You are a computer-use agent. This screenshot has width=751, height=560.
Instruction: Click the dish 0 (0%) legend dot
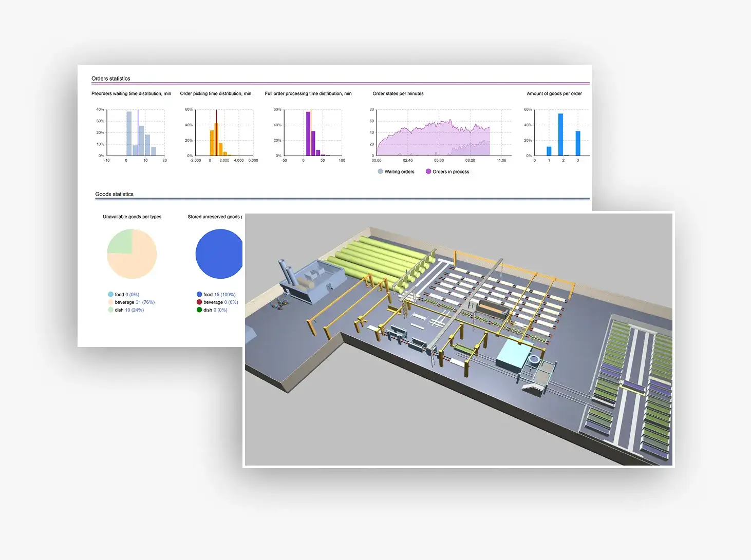point(199,310)
